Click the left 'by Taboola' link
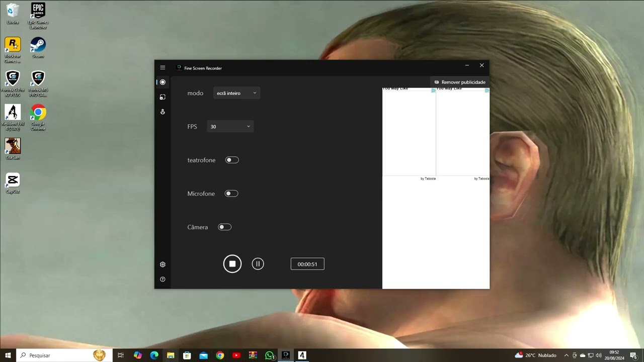 point(428,178)
